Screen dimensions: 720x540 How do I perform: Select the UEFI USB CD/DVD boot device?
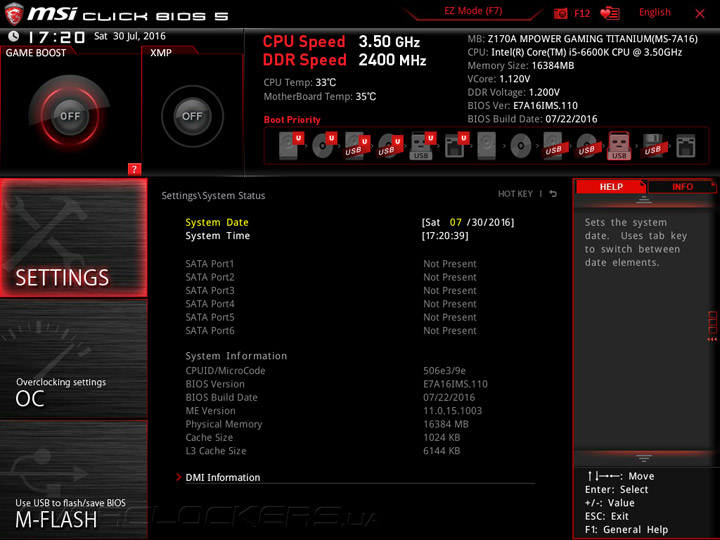[x=390, y=146]
